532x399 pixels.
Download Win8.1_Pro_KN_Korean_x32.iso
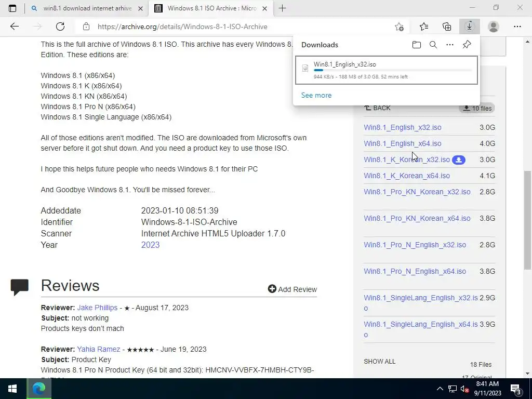417,192
